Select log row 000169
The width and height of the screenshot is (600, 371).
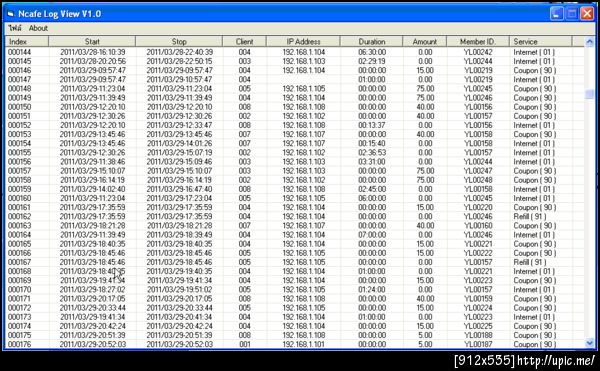tap(295, 280)
